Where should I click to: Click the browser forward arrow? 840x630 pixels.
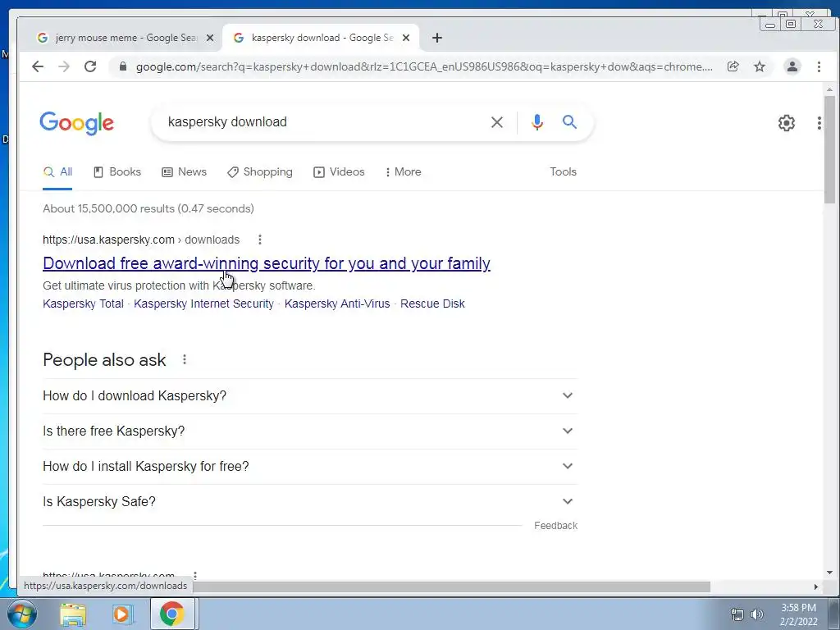click(x=64, y=66)
